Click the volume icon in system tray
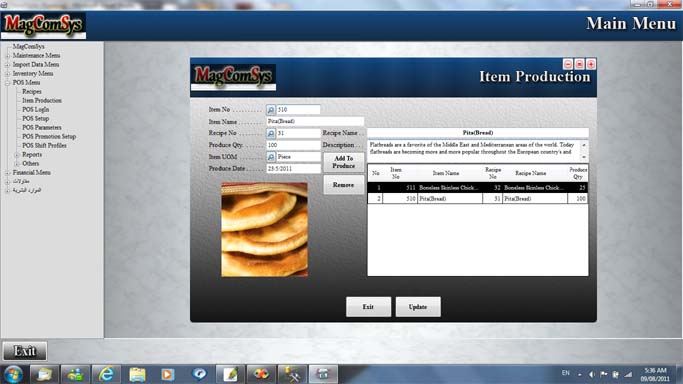The width and height of the screenshot is (683, 384). (591, 374)
